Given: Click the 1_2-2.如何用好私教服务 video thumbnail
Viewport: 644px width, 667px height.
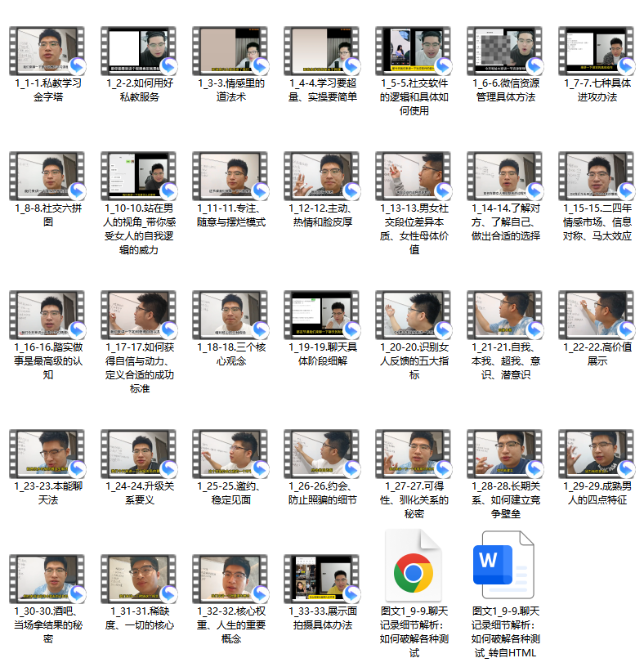Looking at the screenshot, I should point(139,50).
